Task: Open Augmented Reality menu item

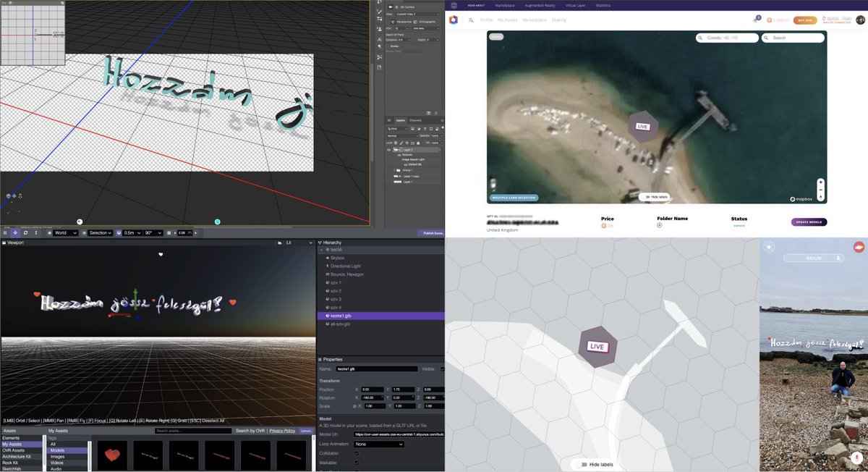Action: tap(540, 5)
